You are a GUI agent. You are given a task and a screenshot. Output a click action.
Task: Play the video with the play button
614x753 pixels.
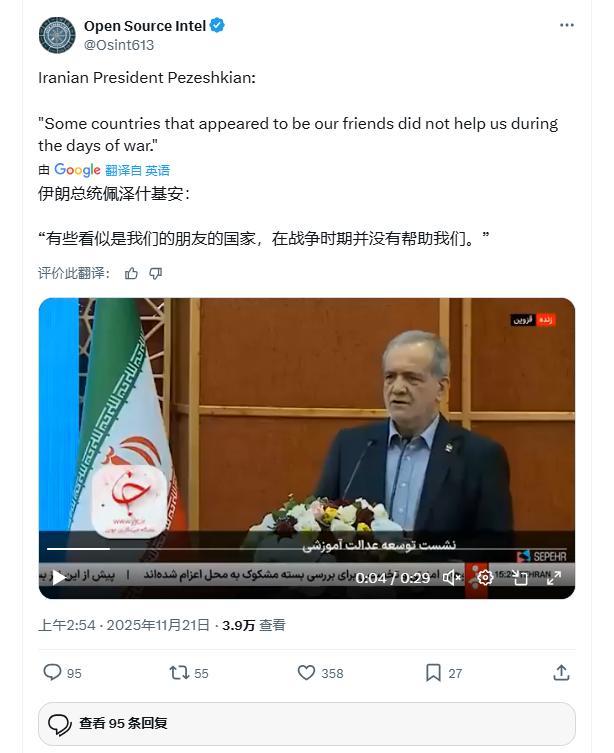coord(59,577)
